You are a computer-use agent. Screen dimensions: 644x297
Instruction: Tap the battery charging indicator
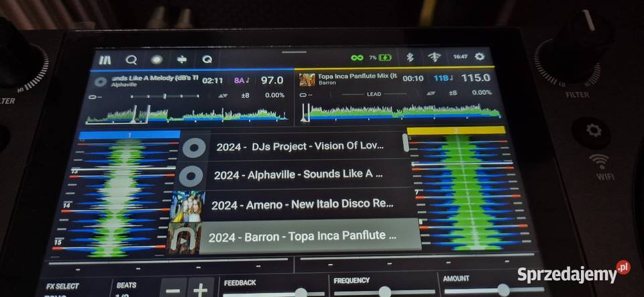coord(385,58)
